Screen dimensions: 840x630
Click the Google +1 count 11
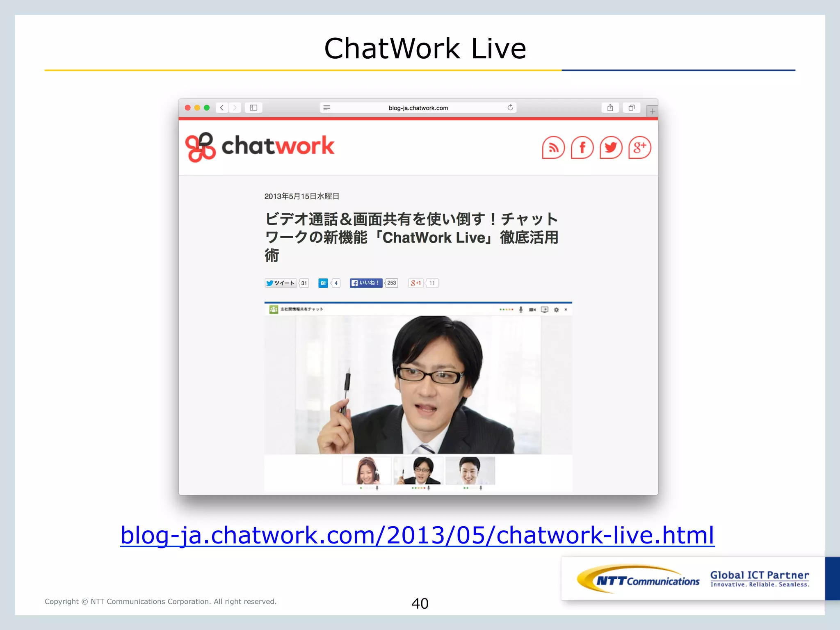point(432,283)
